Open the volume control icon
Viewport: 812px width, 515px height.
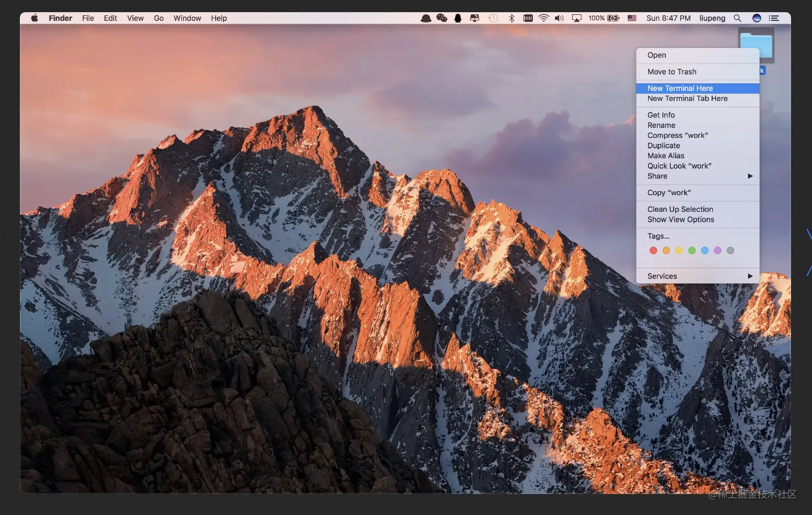tap(559, 18)
